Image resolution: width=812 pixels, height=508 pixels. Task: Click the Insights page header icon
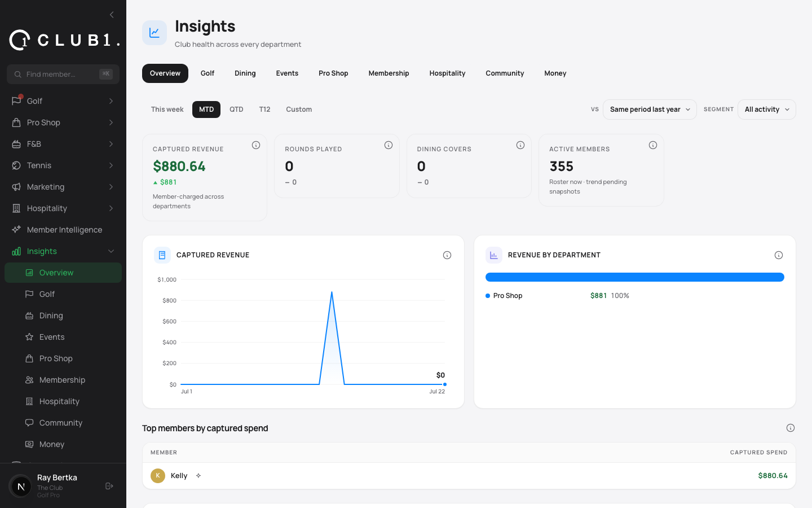155,33
